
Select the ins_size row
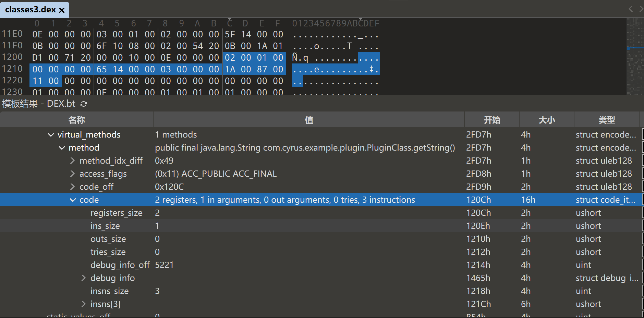coord(320,226)
